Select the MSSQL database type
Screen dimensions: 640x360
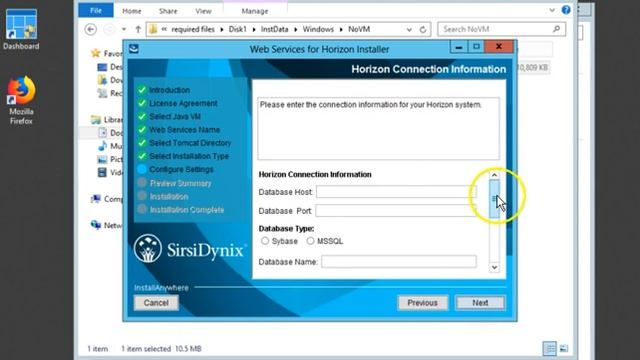[x=310, y=241]
